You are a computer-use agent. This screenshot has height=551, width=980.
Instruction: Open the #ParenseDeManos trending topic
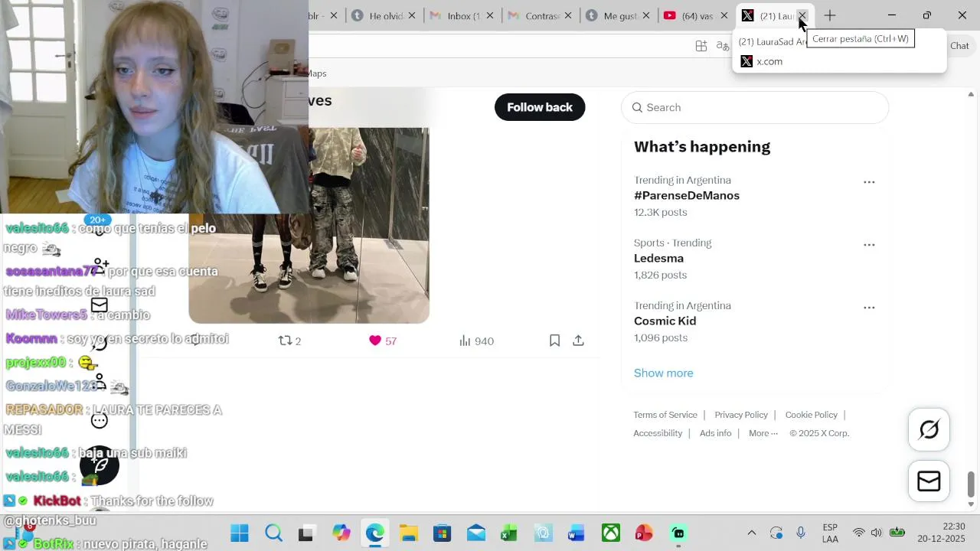click(x=687, y=195)
